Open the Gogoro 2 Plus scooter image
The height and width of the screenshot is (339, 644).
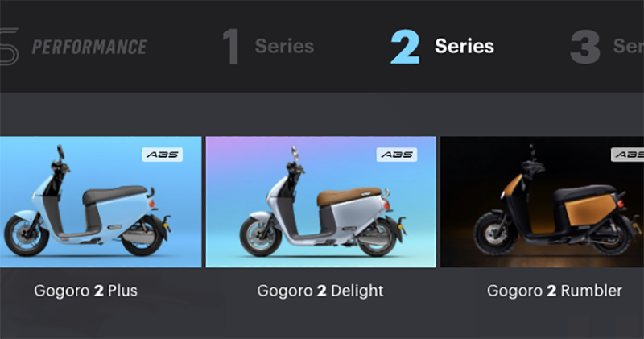(101, 202)
